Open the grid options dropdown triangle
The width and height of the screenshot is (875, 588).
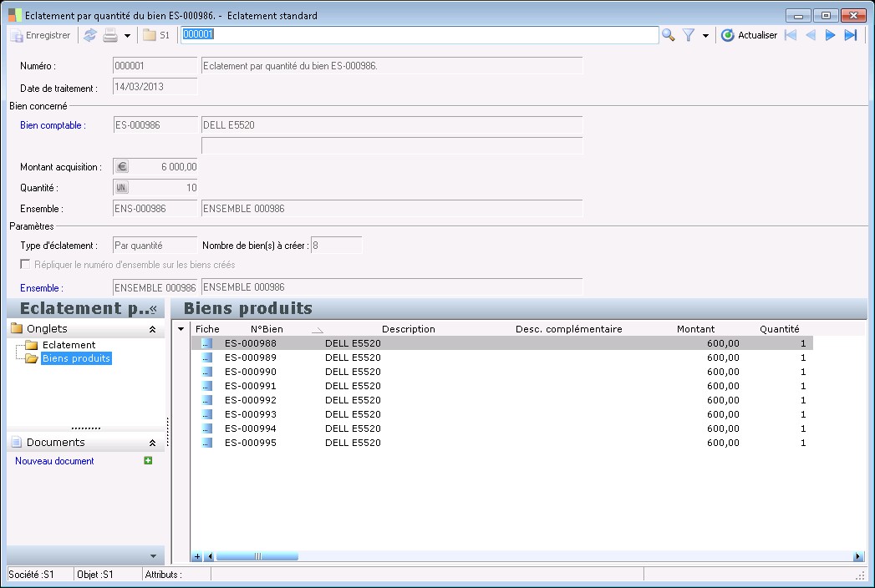click(x=181, y=329)
